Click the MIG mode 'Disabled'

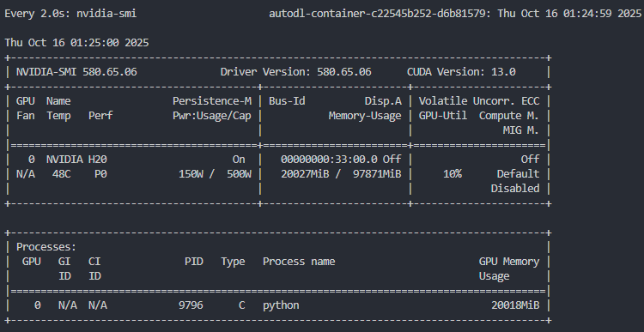point(515,189)
